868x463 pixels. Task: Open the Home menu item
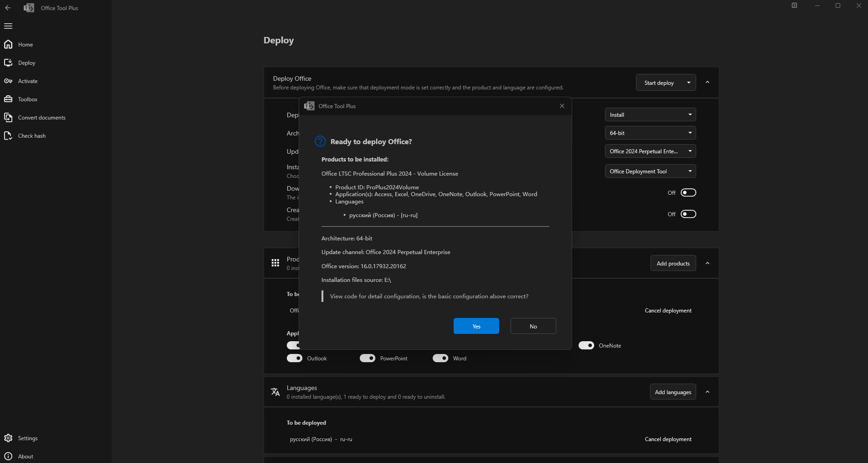(x=56, y=44)
